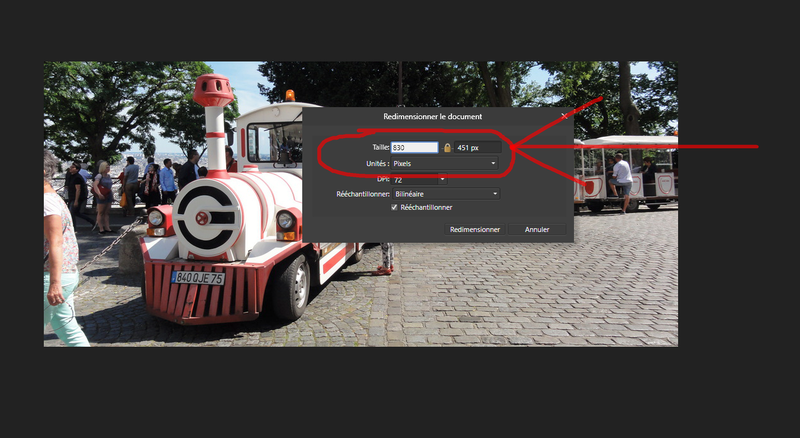This screenshot has width=800, height=438.
Task: Open the Rééchantillonner method dropdown set to Bilinéaire
Action: tap(446, 194)
